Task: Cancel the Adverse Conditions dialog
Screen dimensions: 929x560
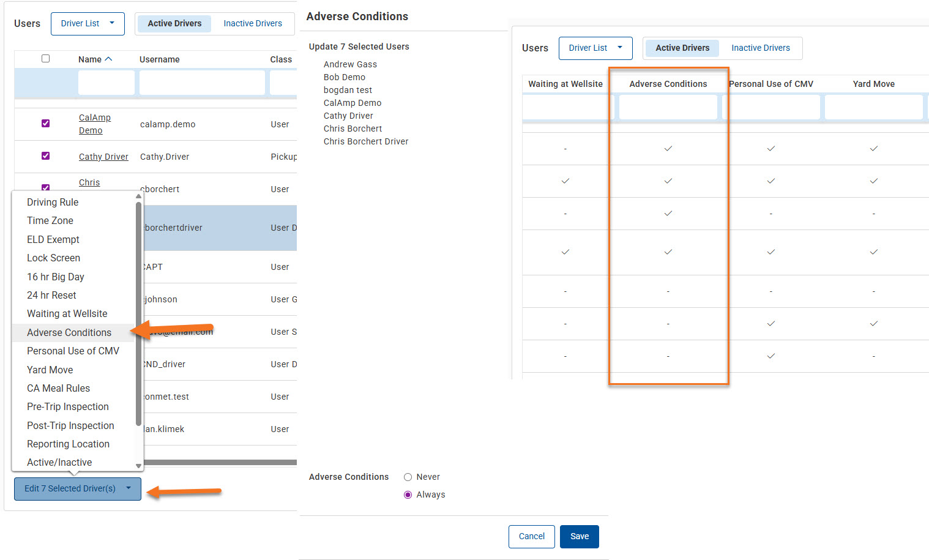Action: pyautogui.click(x=531, y=536)
